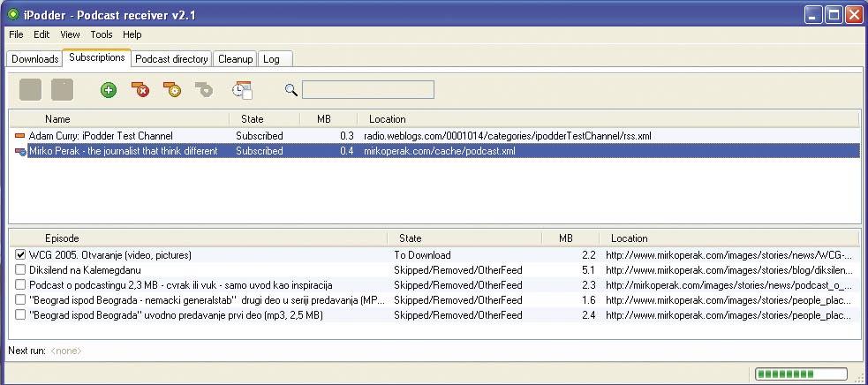Sort episode list by its MB header

(570, 238)
